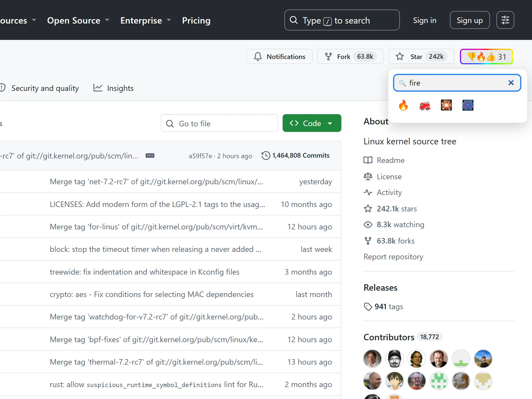Open the emoji reactions button showing 31

click(x=487, y=57)
